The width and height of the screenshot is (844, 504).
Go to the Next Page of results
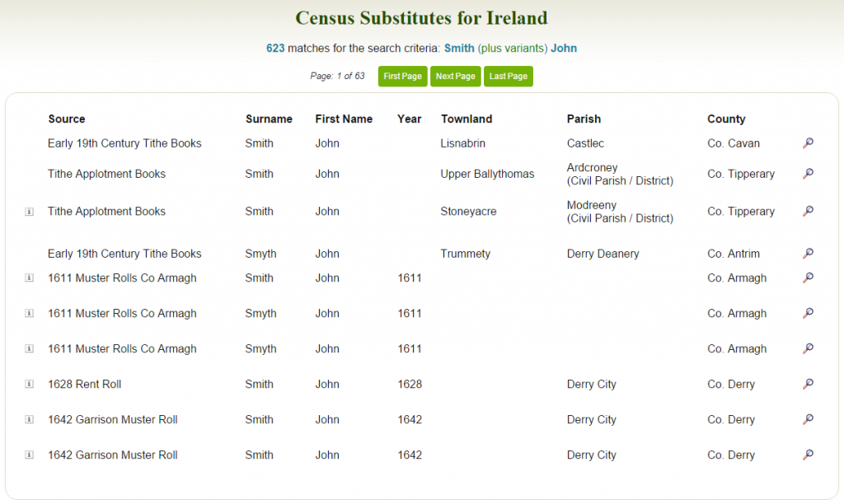pyautogui.click(x=455, y=77)
